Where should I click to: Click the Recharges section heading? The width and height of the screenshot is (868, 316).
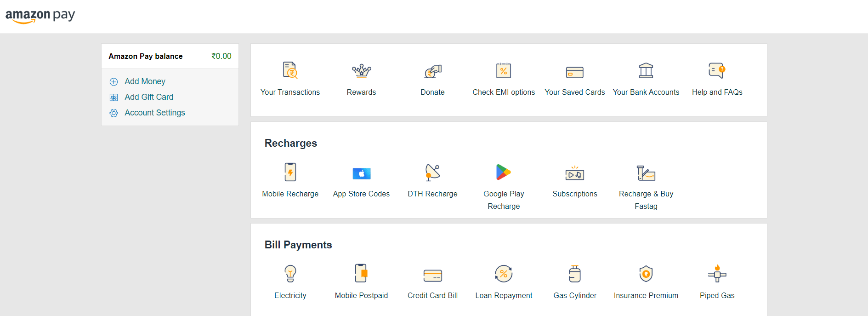click(291, 143)
